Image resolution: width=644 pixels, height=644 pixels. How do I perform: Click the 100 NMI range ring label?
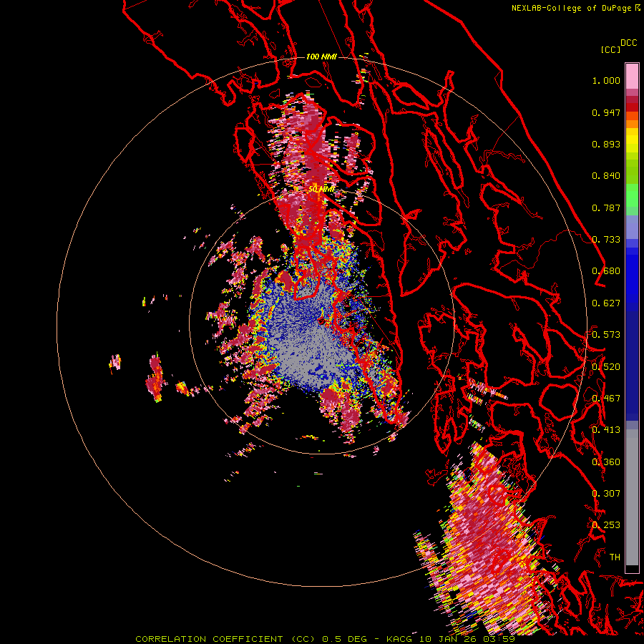pyautogui.click(x=321, y=57)
